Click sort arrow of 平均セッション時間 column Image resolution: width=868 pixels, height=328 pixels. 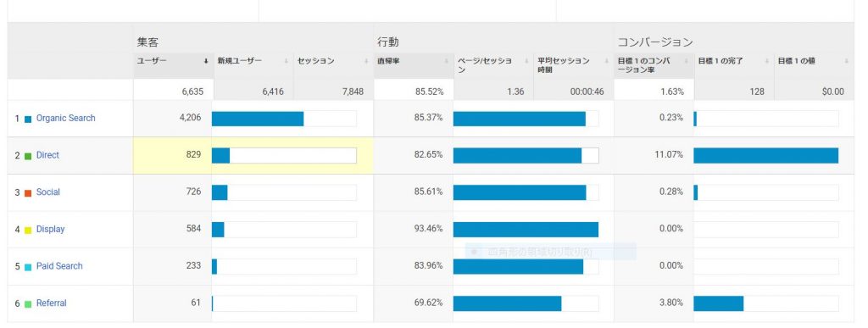pos(607,61)
